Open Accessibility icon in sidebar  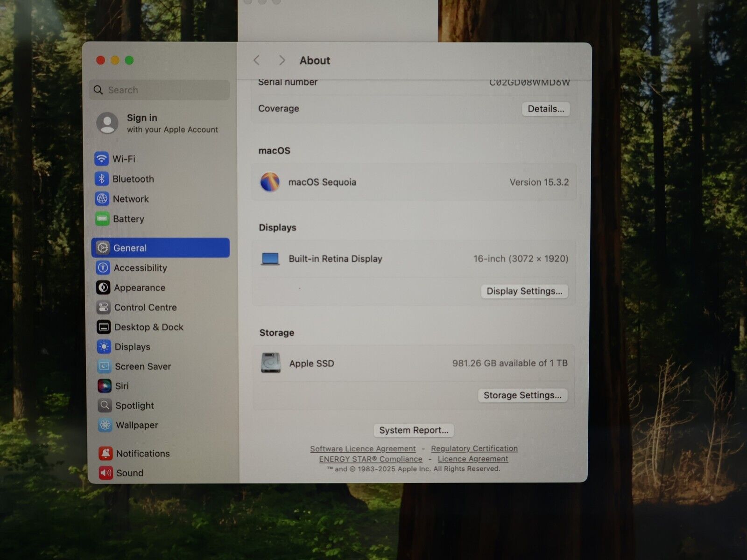pyautogui.click(x=103, y=268)
